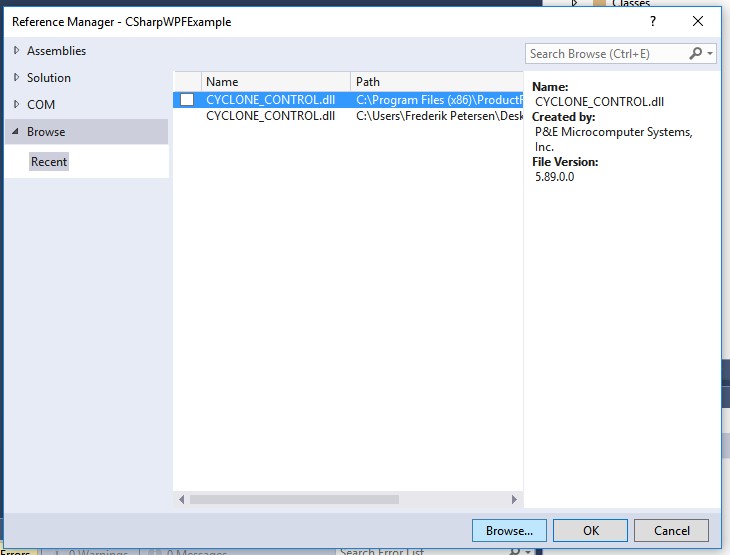Collapse the Browse category arrow
Screen dimensions: 730x555
pos(15,132)
